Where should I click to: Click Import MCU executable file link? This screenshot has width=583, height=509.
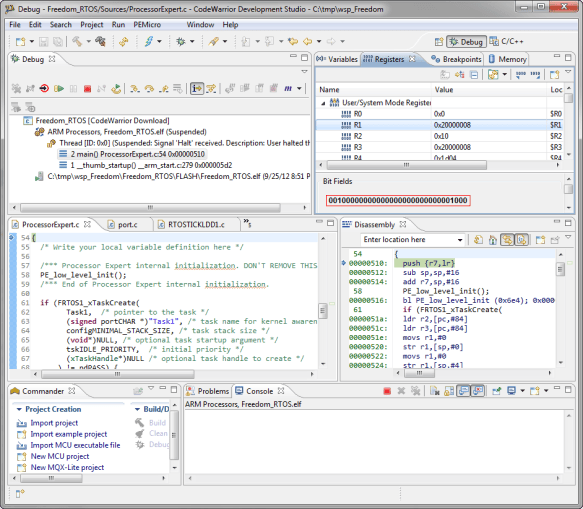coord(75,445)
